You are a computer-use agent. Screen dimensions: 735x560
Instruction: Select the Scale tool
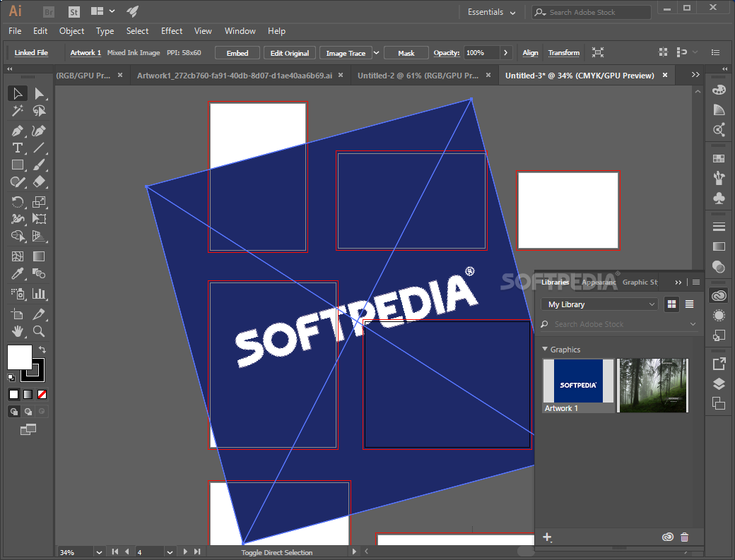(x=39, y=202)
